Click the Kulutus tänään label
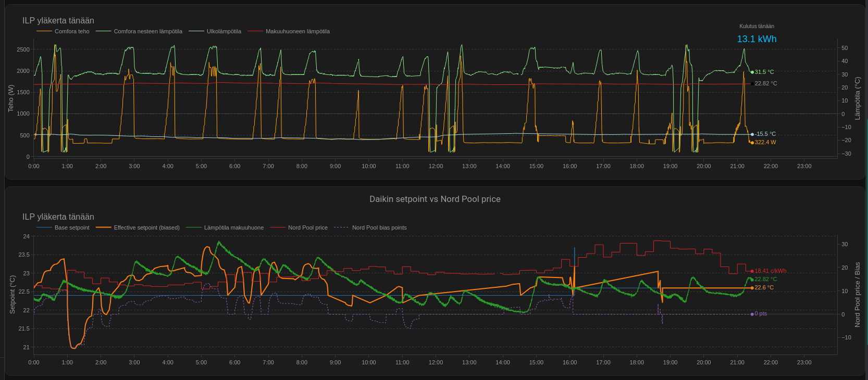The height and width of the screenshot is (380, 868). (757, 26)
